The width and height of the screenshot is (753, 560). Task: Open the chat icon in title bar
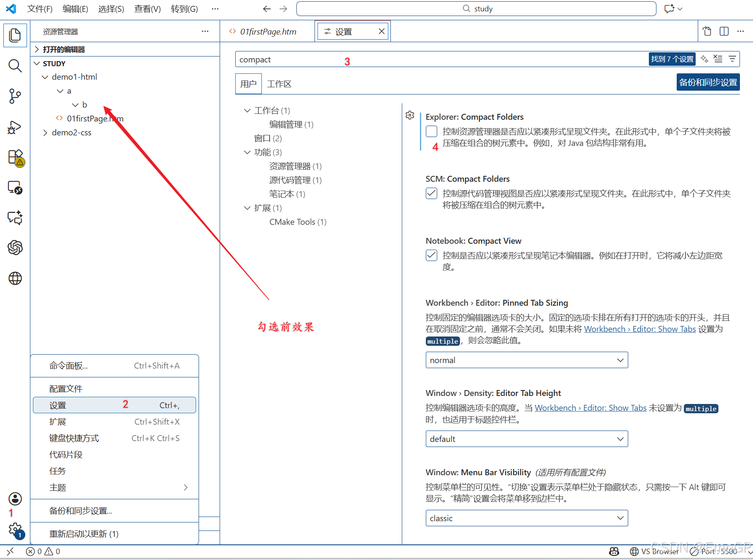coord(669,9)
